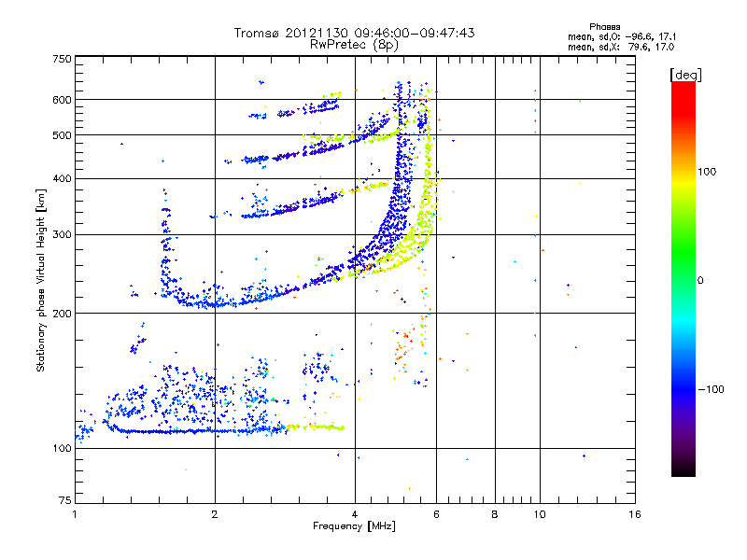Click the '4' frequency tick label
This screenshot has height=560, width=747.
355,514
